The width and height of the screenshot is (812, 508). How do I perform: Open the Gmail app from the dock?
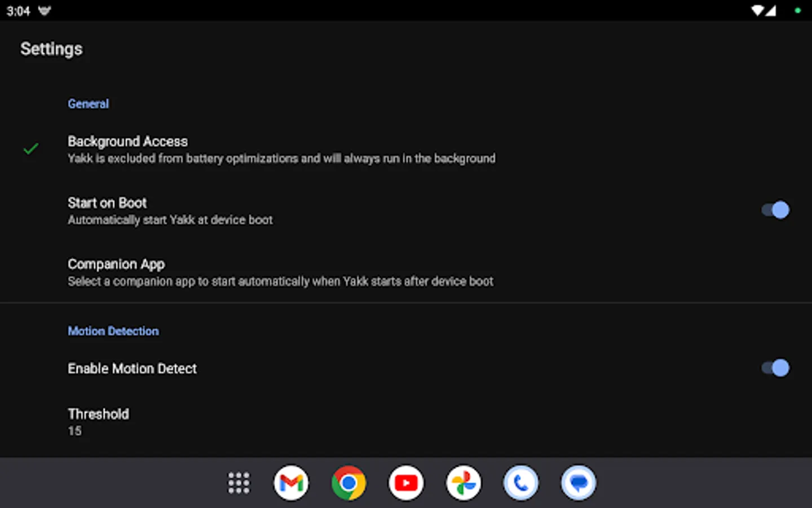[291, 483]
